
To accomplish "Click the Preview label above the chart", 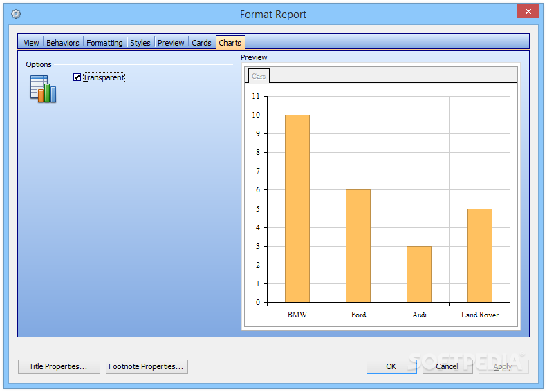I will [x=254, y=57].
